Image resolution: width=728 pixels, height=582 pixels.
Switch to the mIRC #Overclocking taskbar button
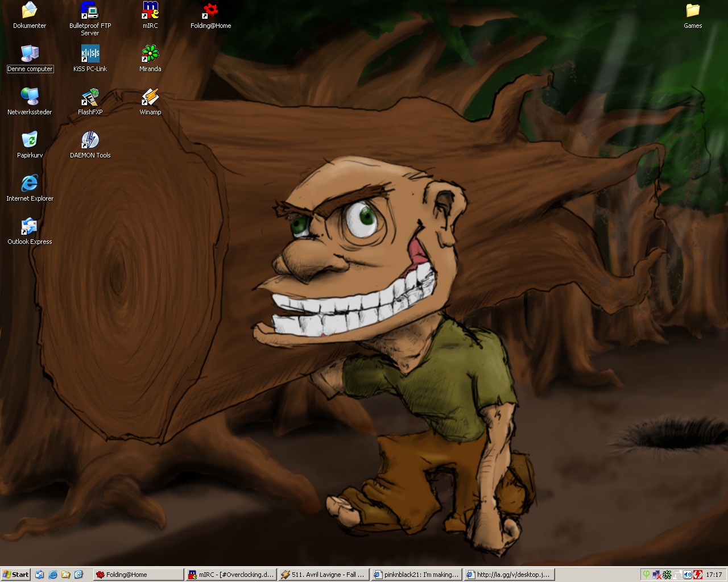(231, 575)
